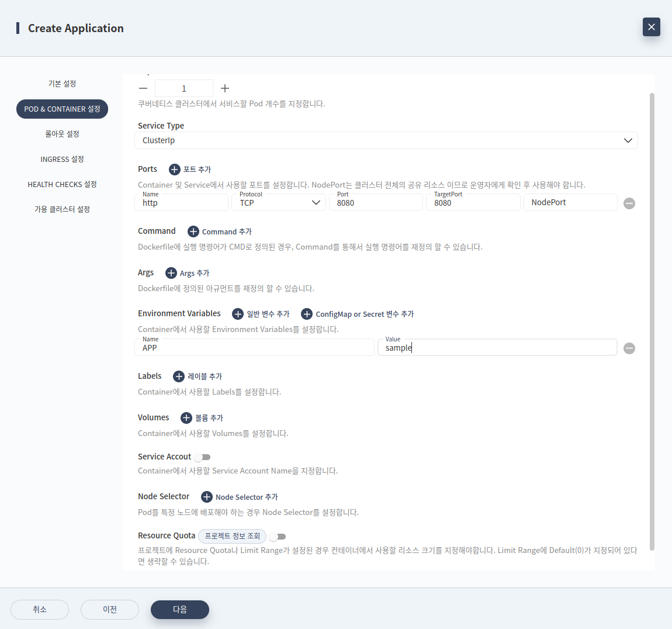672x629 pixels.
Task: Click the 포트 추가 plus icon
Action: pyautogui.click(x=175, y=170)
